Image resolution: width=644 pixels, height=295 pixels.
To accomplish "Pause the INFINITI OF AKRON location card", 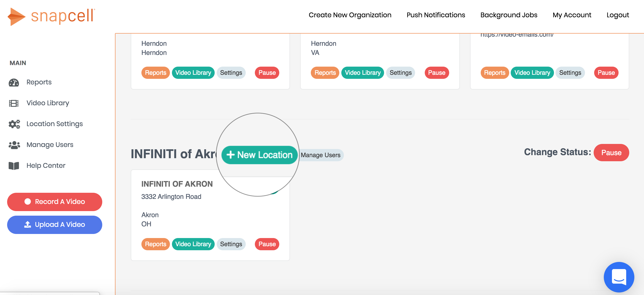I will [x=267, y=244].
